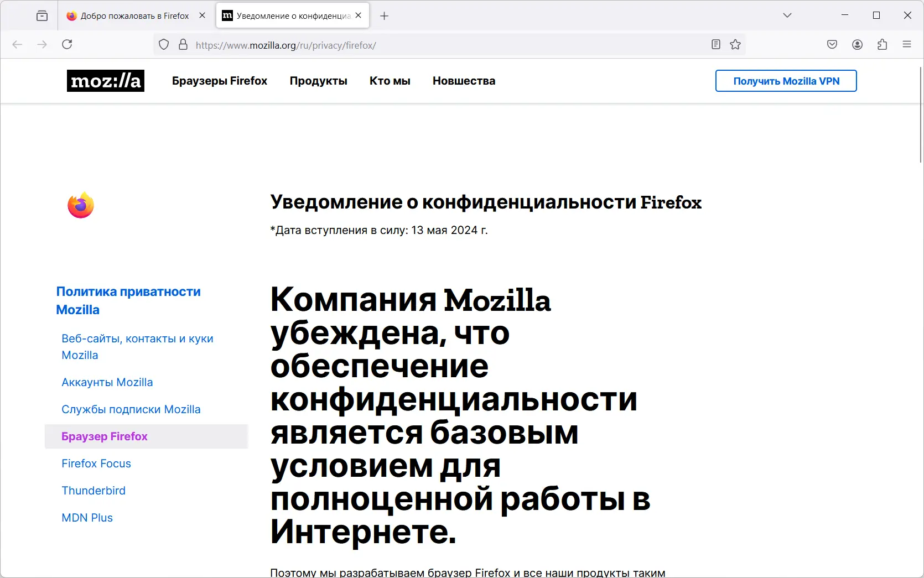Reload the current page
Image resolution: width=924 pixels, height=578 pixels.
tap(67, 44)
